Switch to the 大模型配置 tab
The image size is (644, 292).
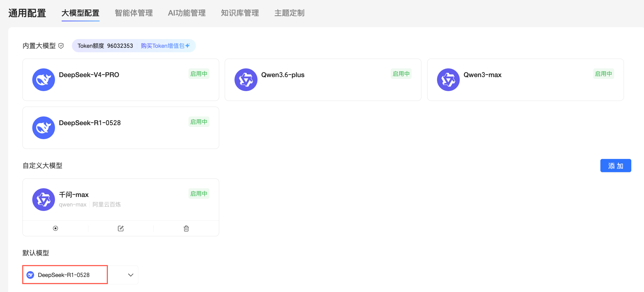coord(80,13)
